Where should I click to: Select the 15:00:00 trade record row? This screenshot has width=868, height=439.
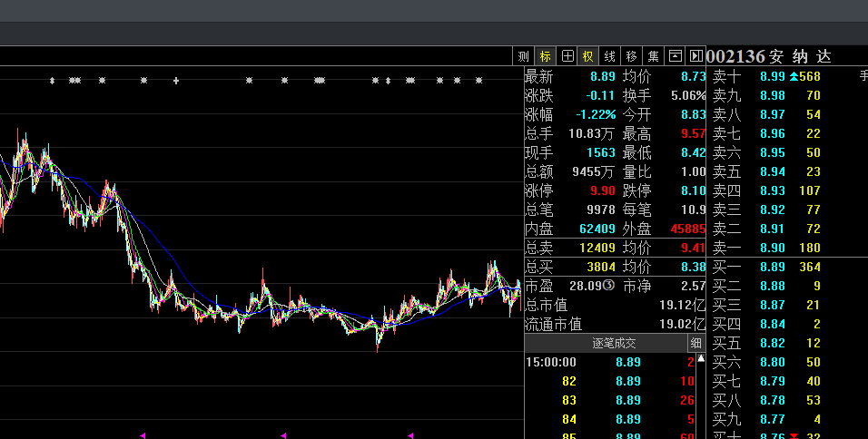pos(615,362)
